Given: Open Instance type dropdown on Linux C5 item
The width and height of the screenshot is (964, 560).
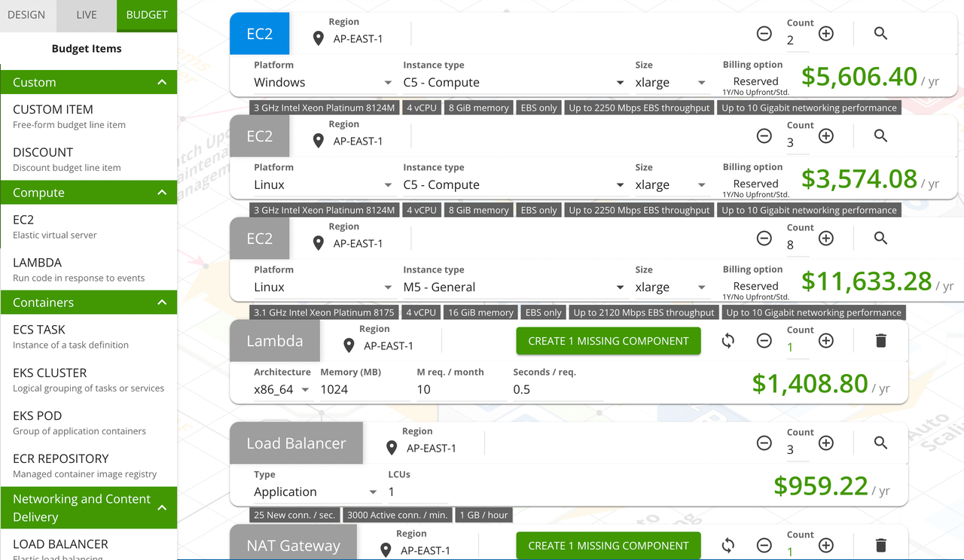Looking at the screenshot, I should 514,185.
